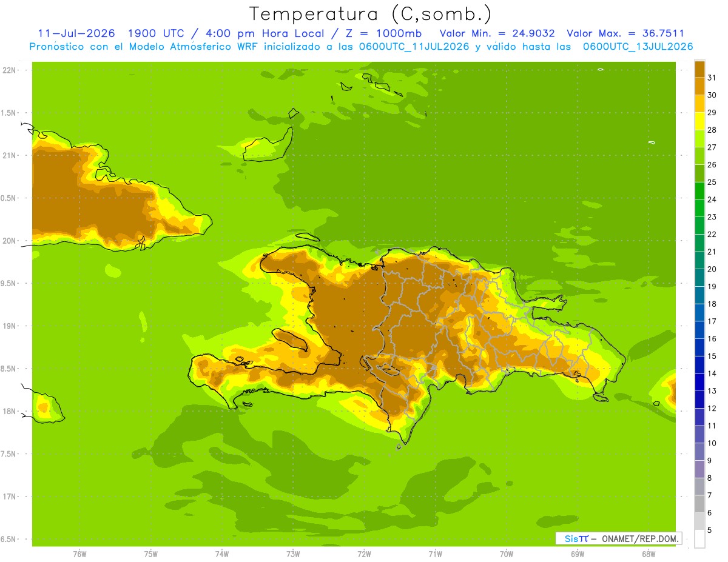This screenshot has height=562, width=728.
Task: Click the '74W' longitude axis label
Action: [x=222, y=554]
